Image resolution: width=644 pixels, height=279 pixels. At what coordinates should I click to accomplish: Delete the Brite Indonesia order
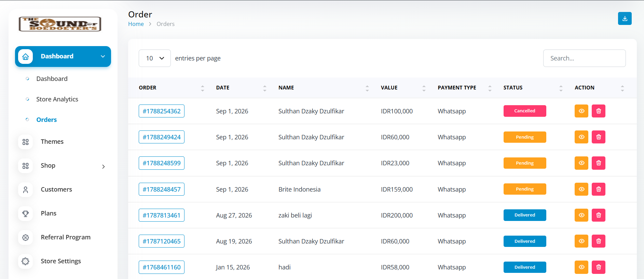click(598, 189)
